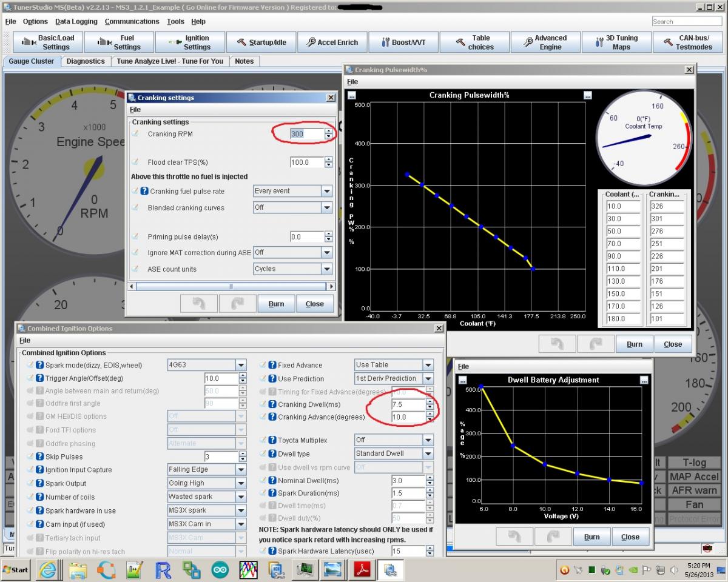Launch Arduino from the taskbar
The width and height of the screenshot is (728, 582).
(220, 570)
